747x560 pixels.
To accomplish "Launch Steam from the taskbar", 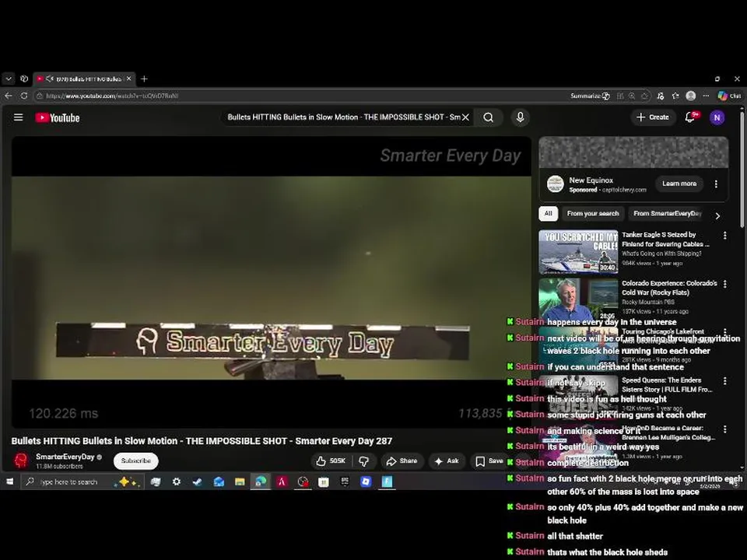I will pyautogui.click(x=197, y=481).
